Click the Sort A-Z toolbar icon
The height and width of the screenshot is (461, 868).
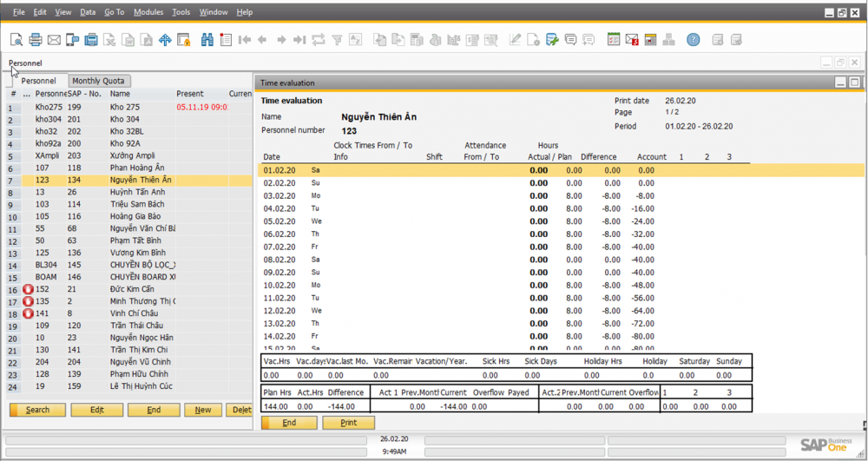click(355, 40)
